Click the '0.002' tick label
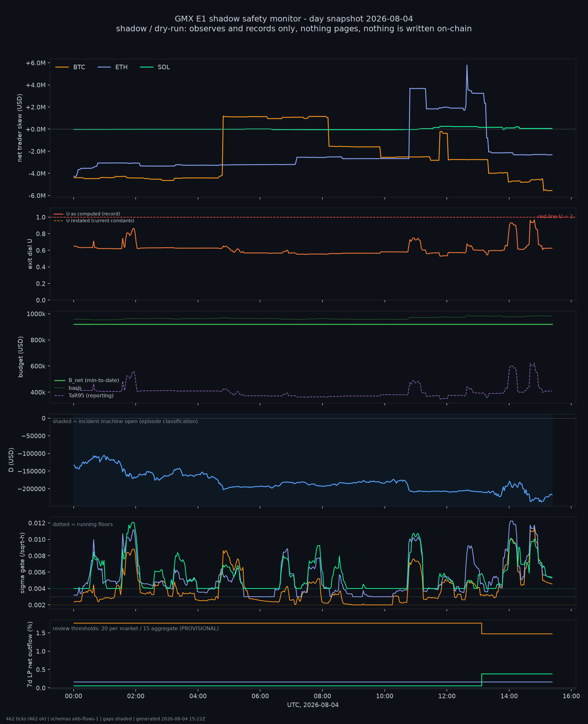The image size is (588, 724). tap(37, 605)
